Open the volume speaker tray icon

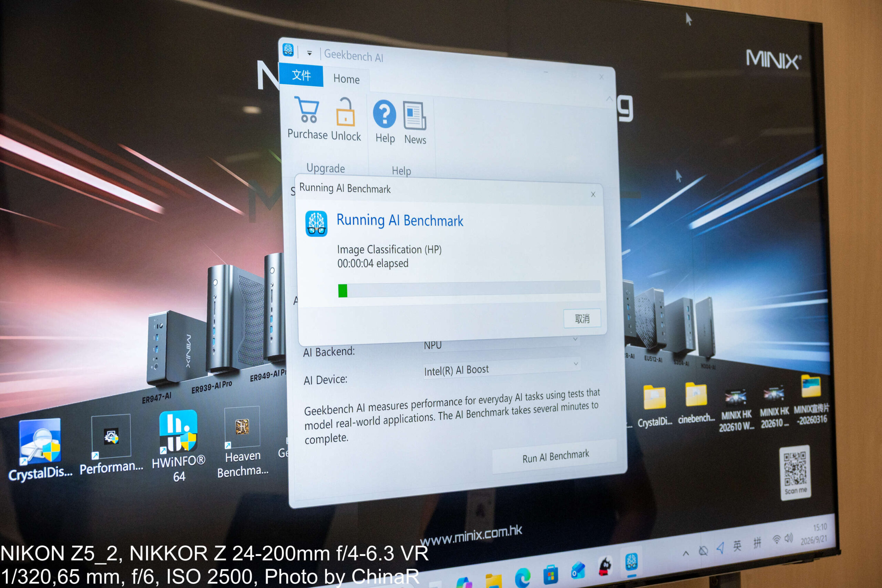click(789, 538)
